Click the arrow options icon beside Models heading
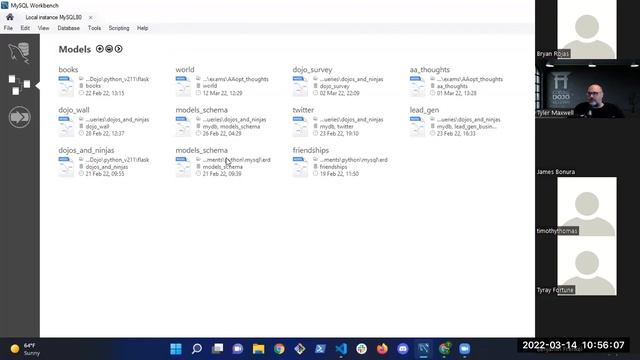Viewport: 640px width, 360px height. click(118, 49)
